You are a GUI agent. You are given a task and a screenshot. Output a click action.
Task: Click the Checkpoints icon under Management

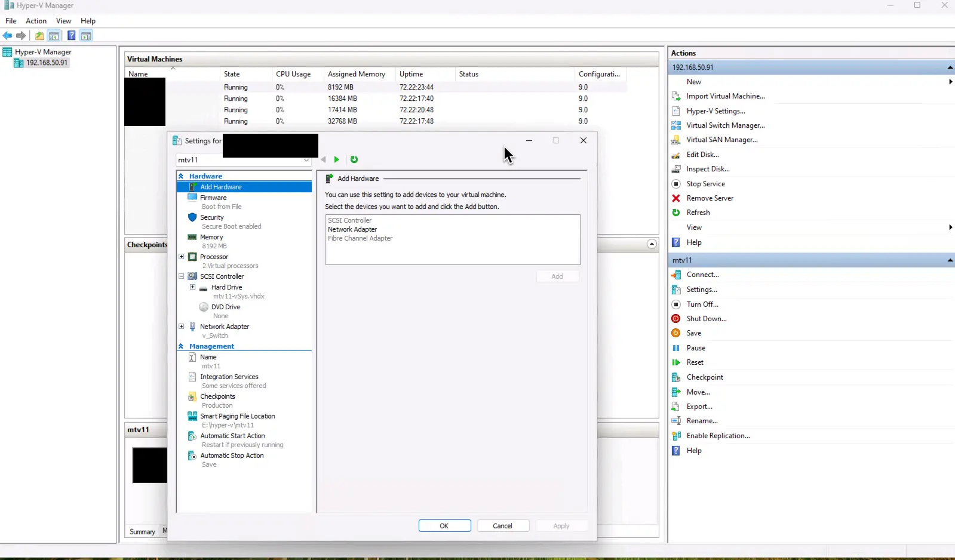[192, 396]
